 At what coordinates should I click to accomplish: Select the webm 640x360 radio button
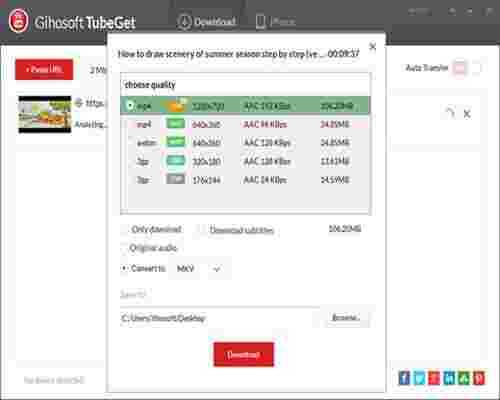click(131, 143)
